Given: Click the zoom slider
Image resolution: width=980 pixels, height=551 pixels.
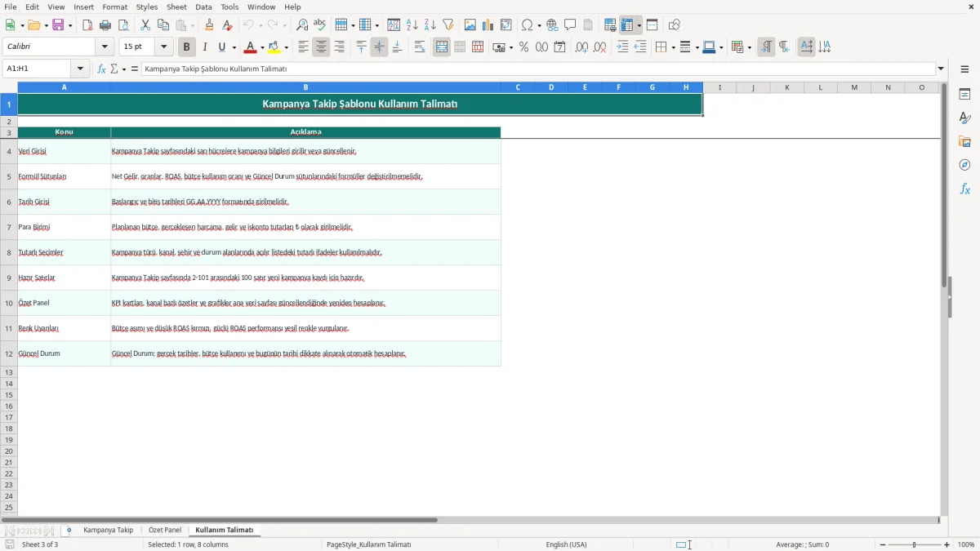Looking at the screenshot, I should 914,544.
